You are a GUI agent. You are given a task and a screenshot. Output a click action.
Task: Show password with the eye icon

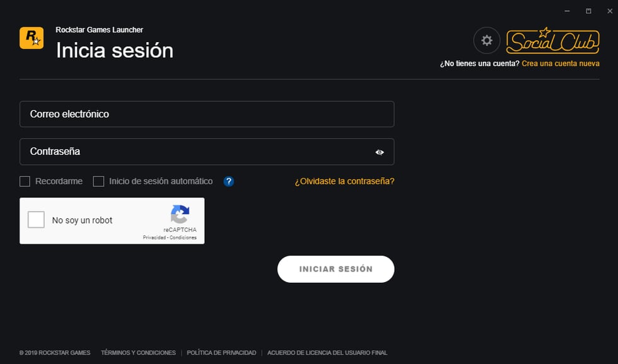380,152
